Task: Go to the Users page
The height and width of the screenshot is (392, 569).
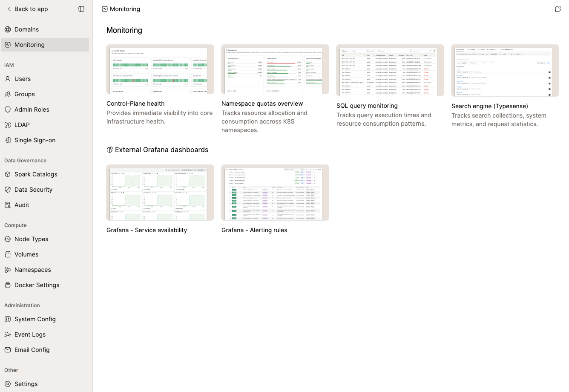Action: click(x=45, y=79)
